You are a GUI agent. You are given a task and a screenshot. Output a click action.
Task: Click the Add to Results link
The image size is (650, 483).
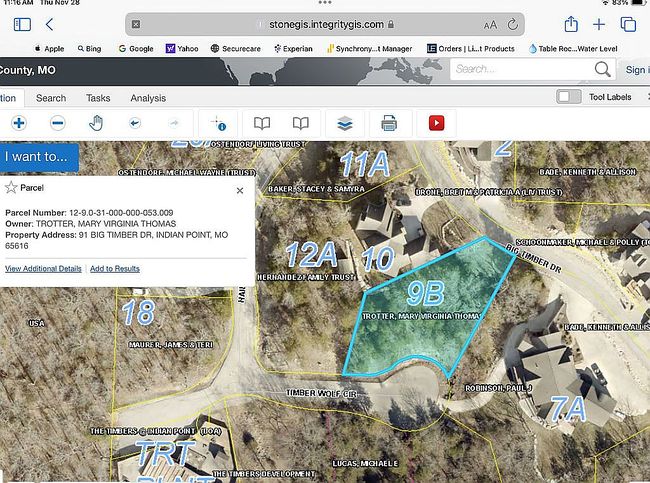(115, 269)
